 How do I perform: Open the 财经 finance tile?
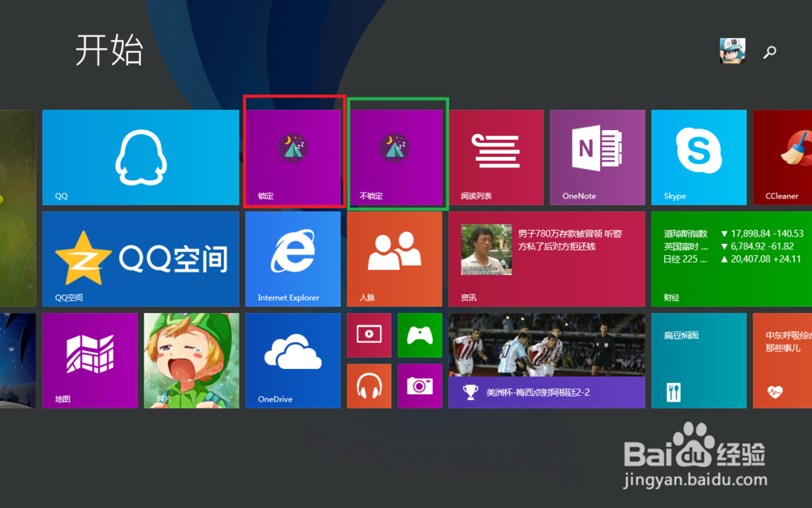click(x=732, y=258)
